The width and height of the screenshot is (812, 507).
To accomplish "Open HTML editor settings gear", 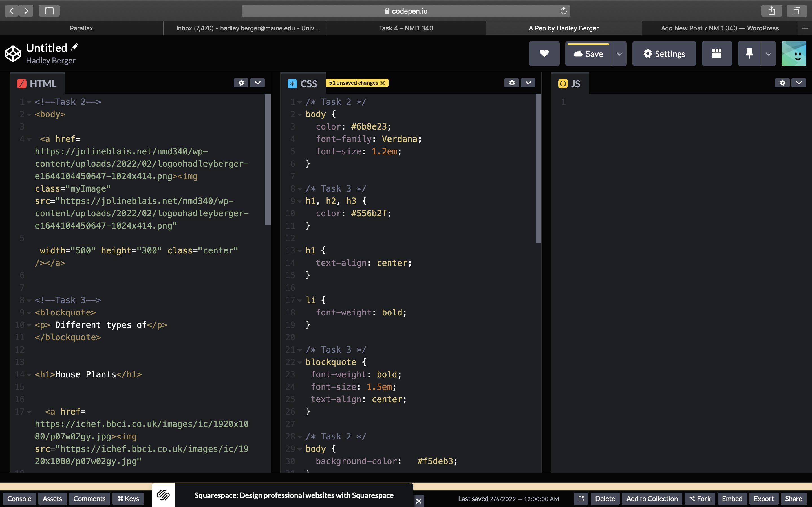I will click(x=241, y=83).
